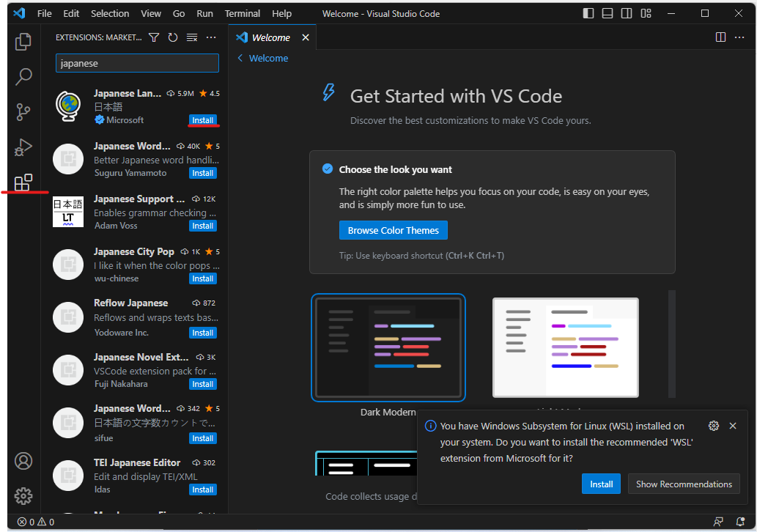
Task: Click the notifications bell in the status bar
Action: pos(740,522)
